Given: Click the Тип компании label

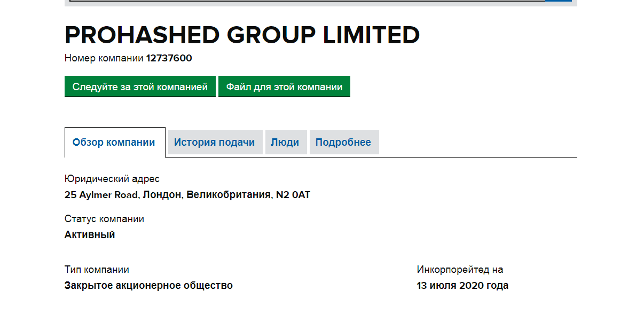Looking at the screenshot, I should 97,270.
